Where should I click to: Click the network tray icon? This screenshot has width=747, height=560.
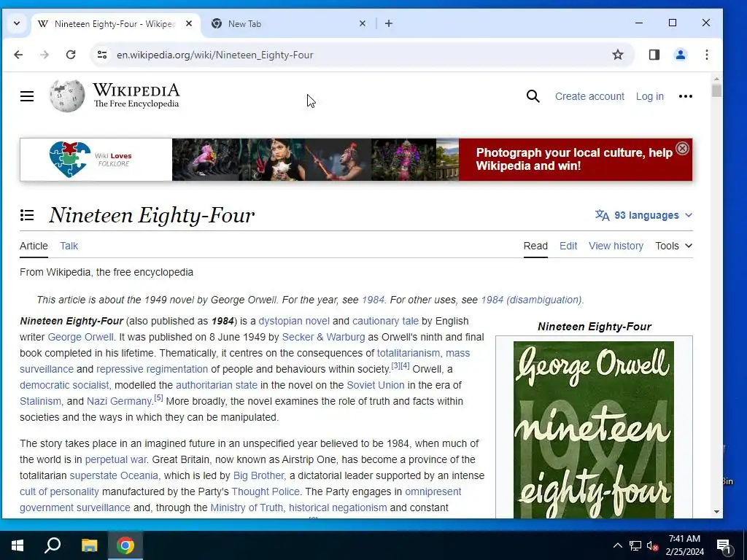635,545
